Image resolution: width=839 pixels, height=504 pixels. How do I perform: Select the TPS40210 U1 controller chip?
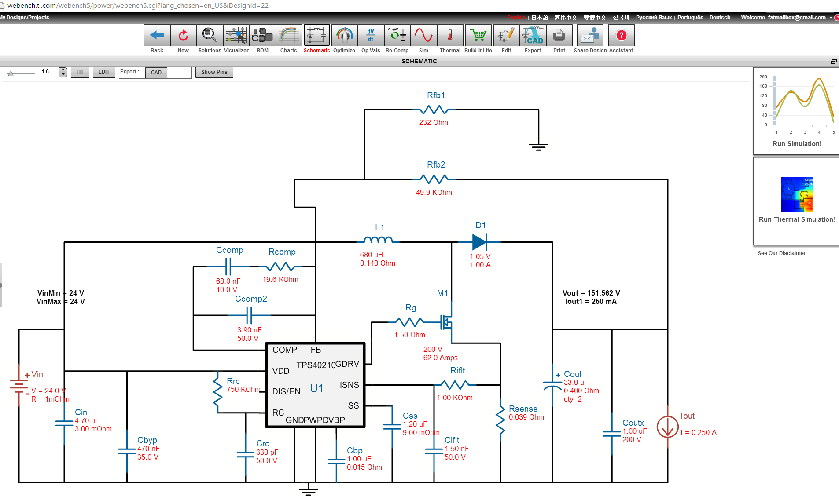[x=316, y=385]
